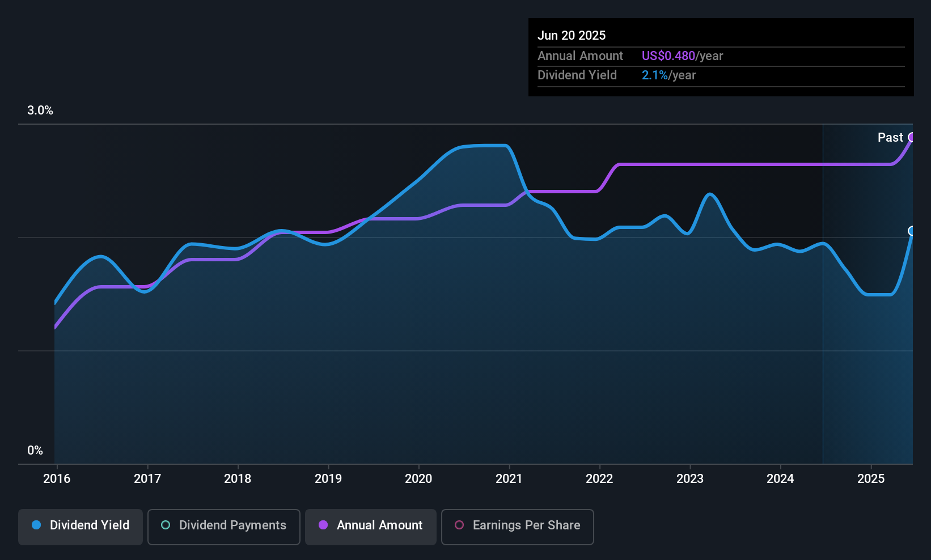Click the purple Annual Amount legend dot
Screen dimensions: 931x560
(x=323, y=525)
